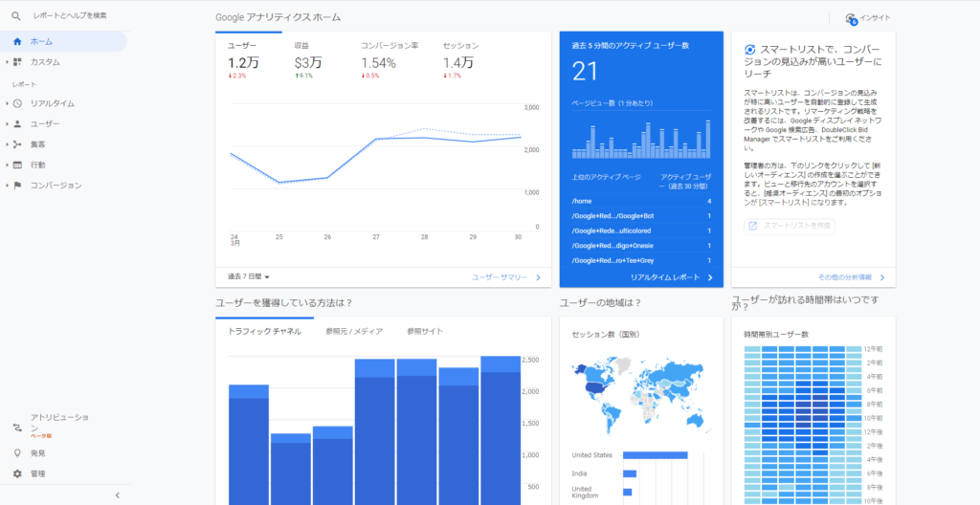Open the ユーザー サマリー link
This screenshot has width=980, height=505.
506,277
